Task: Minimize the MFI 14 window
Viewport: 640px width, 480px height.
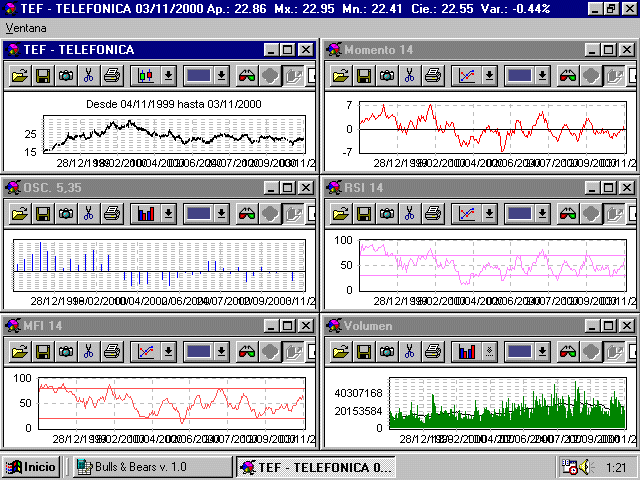Action: tap(271, 326)
